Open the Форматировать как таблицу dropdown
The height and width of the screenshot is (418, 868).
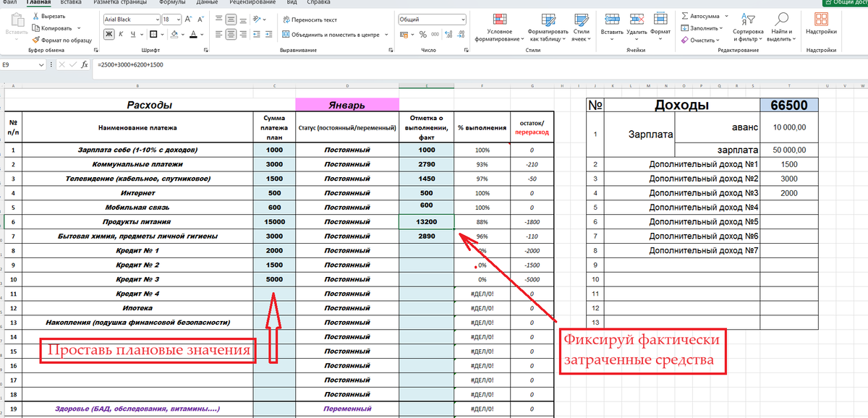tap(548, 28)
